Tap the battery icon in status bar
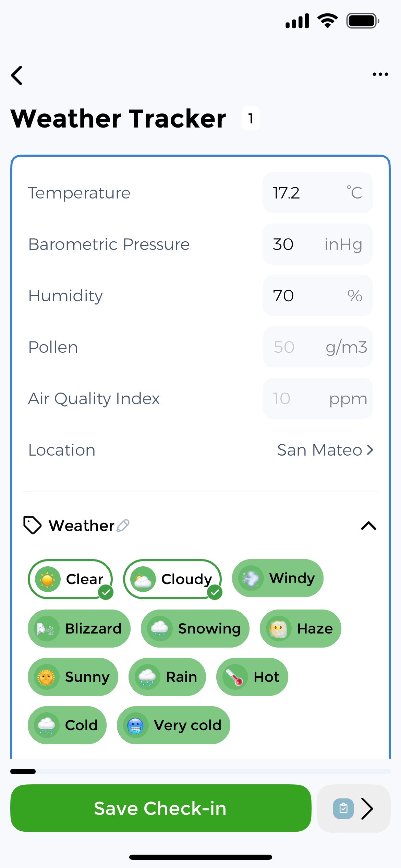Image resolution: width=401 pixels, height=868 pixels. tap(363, 21)
